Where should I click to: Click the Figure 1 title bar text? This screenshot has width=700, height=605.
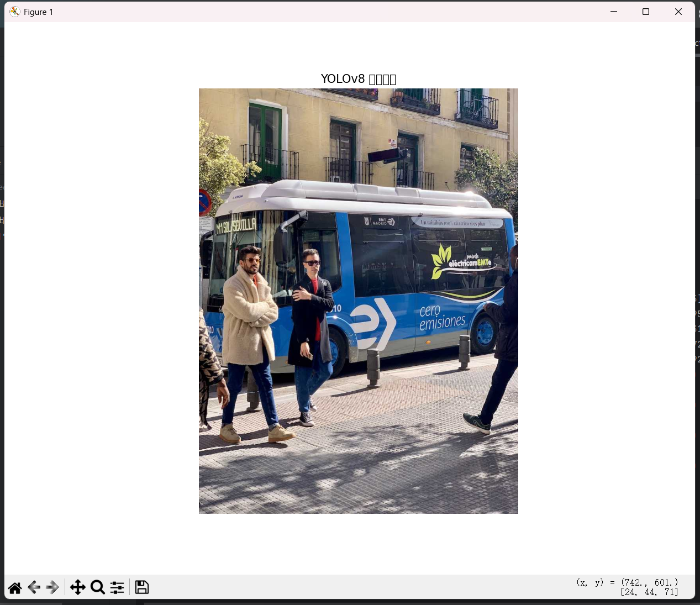[x=39, y=12]
